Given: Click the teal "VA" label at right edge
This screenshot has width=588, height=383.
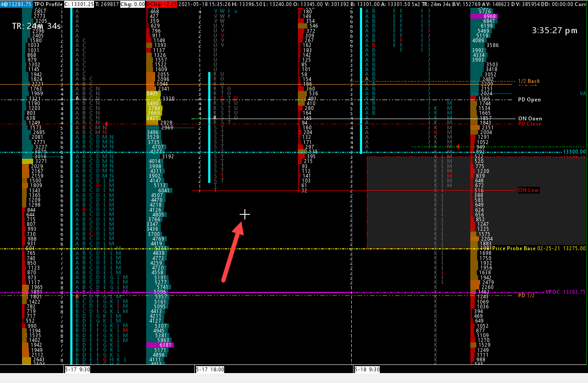Looking at the screenshot, I should [583, 94].
